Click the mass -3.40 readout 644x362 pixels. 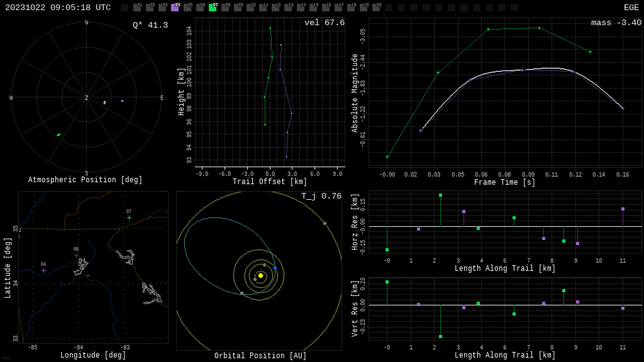point(616,23)
